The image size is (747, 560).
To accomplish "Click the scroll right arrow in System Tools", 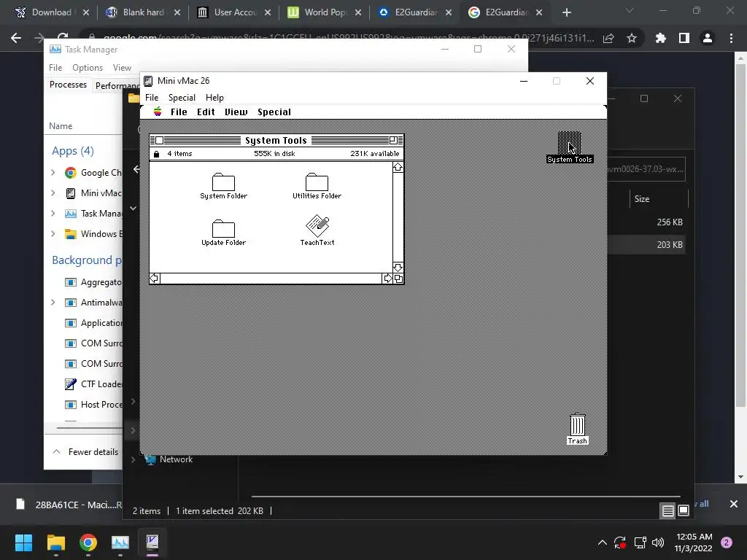I will point(387,279).
